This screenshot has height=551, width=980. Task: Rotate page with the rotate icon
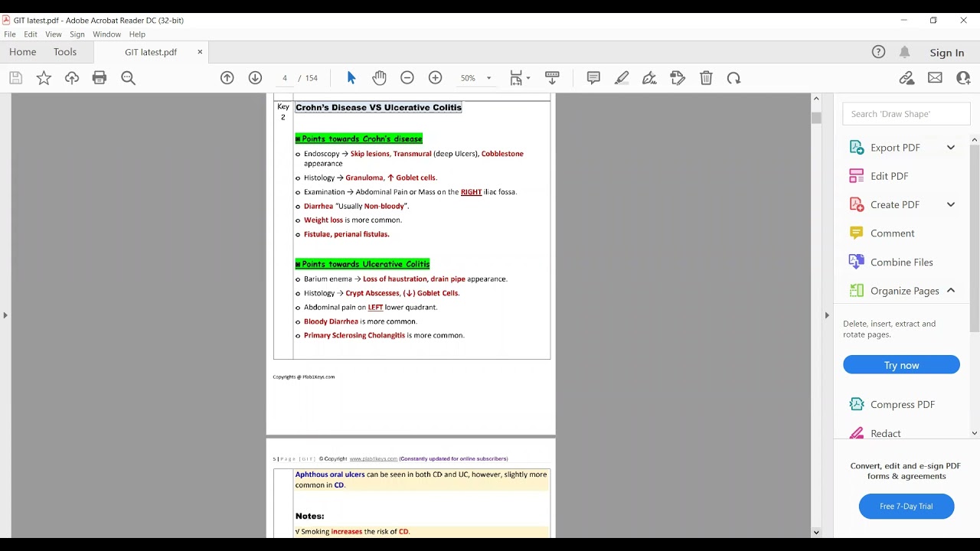point(734,78)
